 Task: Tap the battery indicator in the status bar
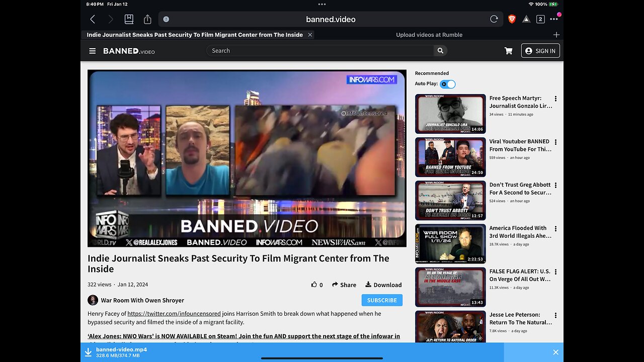pyautogui.click(x=553, y=4)
